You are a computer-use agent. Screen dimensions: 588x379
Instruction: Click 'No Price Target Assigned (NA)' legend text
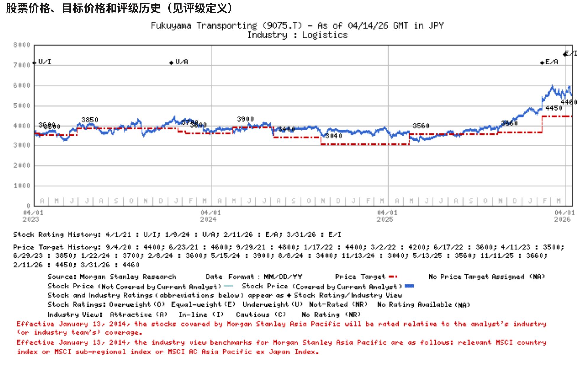[x=486, y=277]
